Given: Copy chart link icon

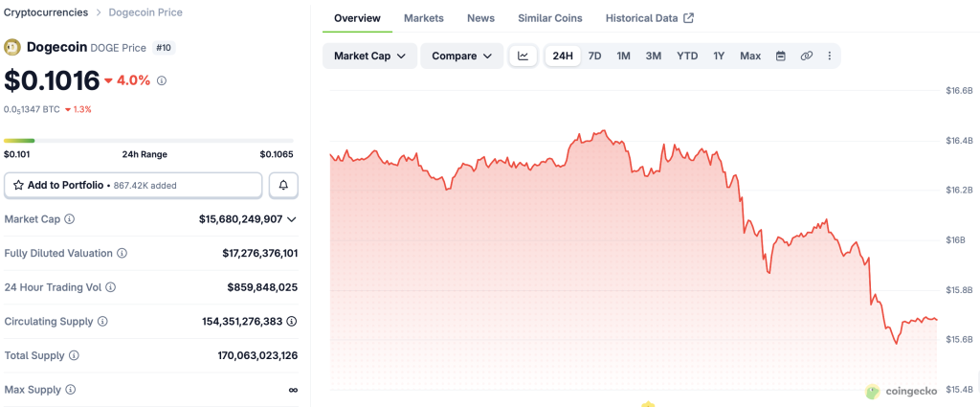Looking at the screenshot, I should click(806, 56).
